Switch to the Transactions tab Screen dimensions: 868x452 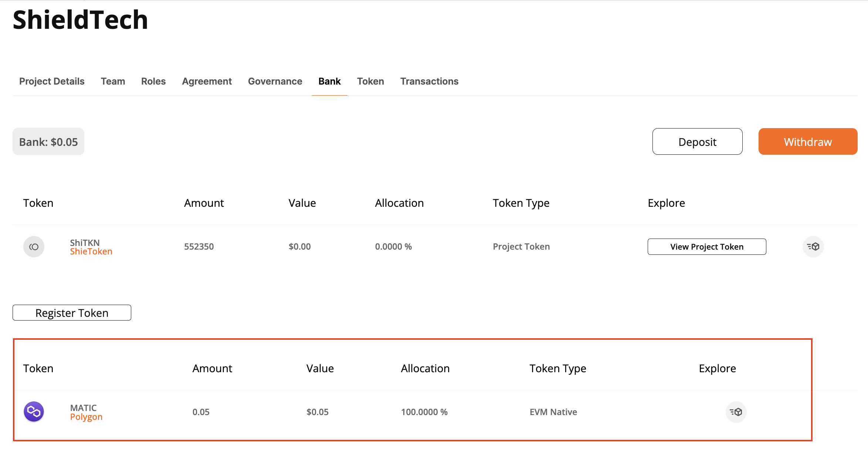[430, 81]
